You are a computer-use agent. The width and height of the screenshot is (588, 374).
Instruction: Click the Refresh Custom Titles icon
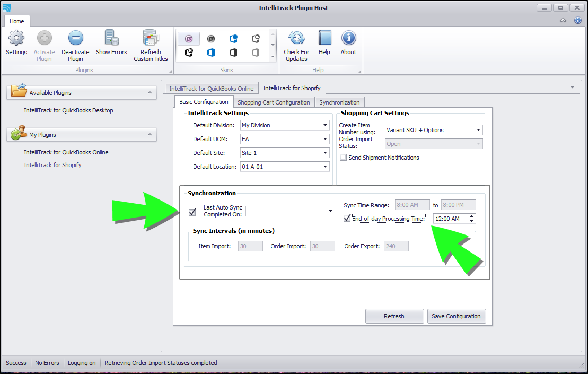151,46
